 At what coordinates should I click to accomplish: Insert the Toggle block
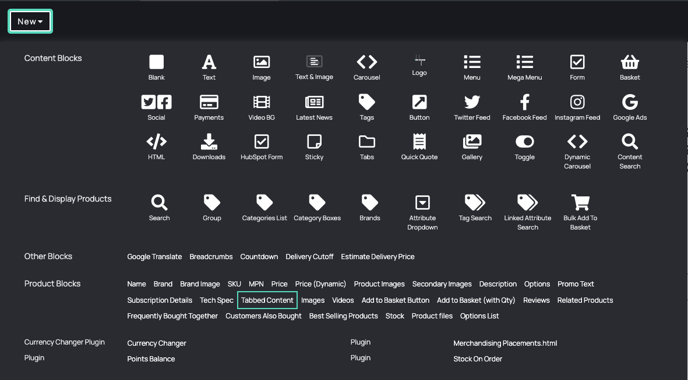(x=525, y=147)
